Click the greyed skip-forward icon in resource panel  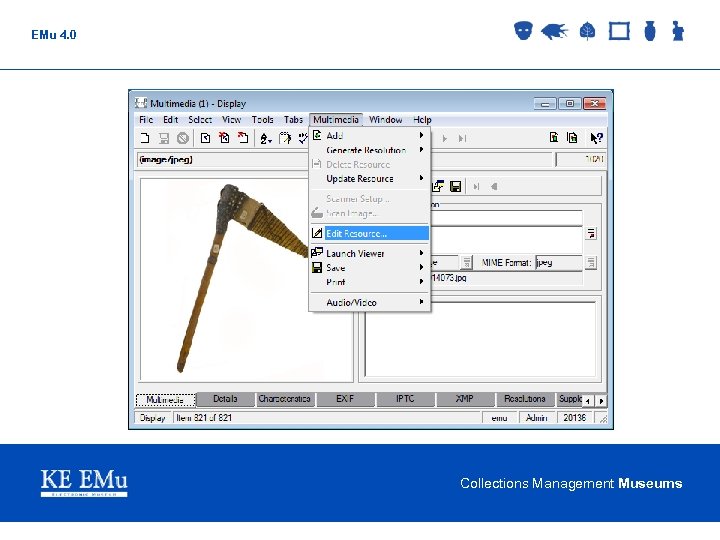476,186
